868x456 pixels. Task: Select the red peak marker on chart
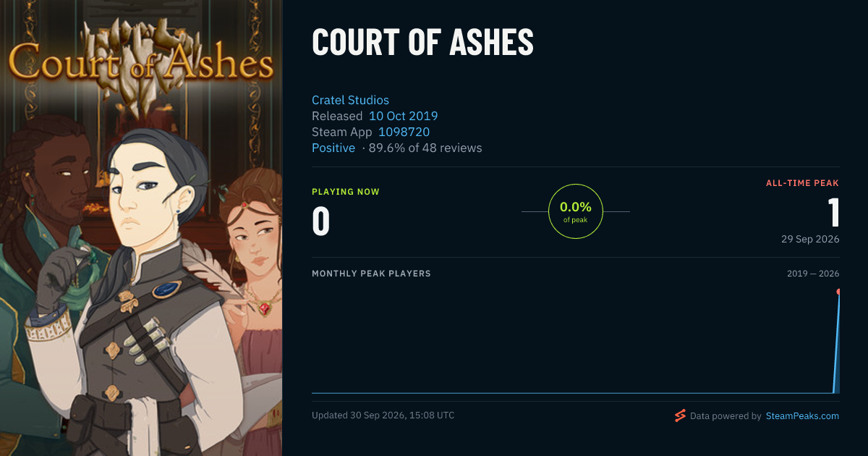(838, 292)
